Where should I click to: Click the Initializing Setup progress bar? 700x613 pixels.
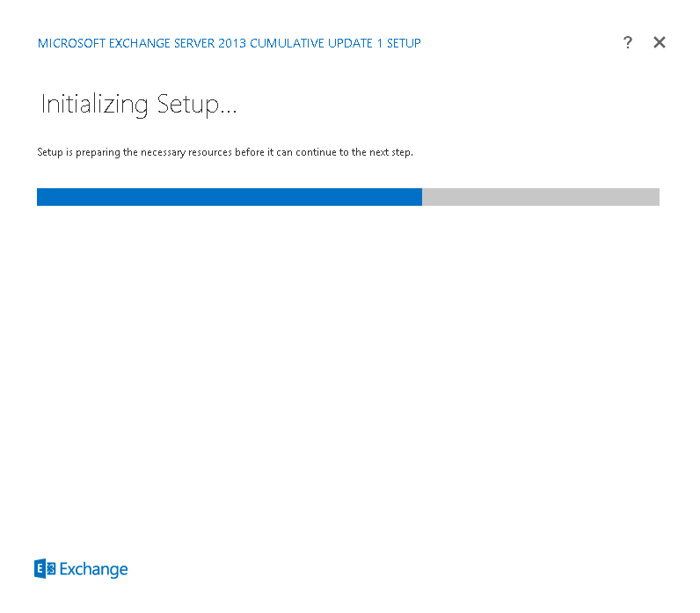347,197
